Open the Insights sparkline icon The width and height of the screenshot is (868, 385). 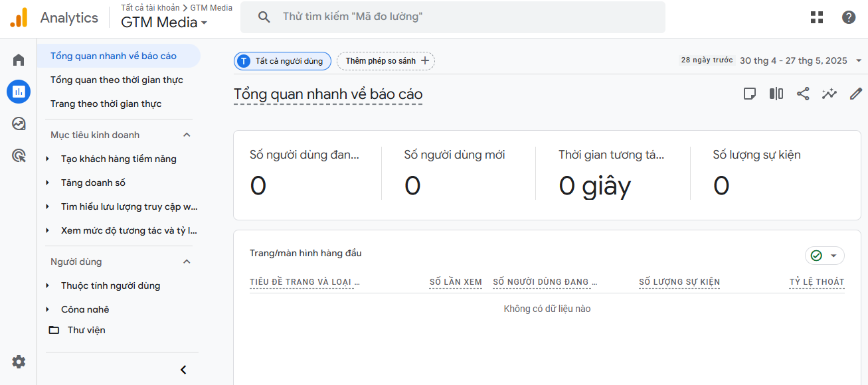tap(829, 94)
